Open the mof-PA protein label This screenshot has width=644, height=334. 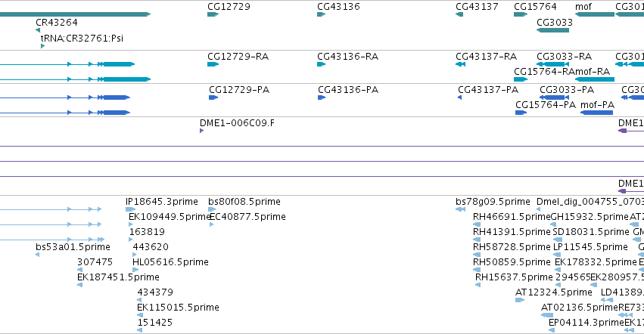coord(597,104)
